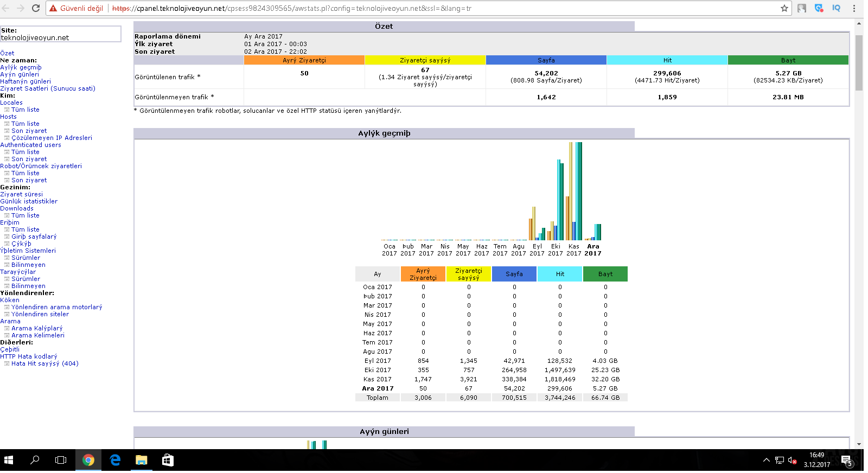The width and height of the screenshot is (868, 473).
Task: Click the "Kas 2017" row label in the table
Action: pos(377,379)
